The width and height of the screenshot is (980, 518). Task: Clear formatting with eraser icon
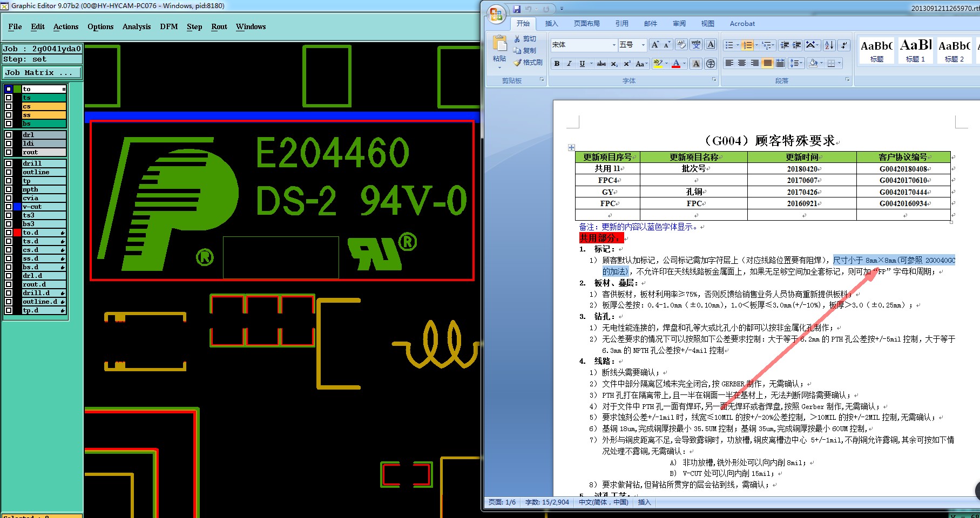(681, 45)
